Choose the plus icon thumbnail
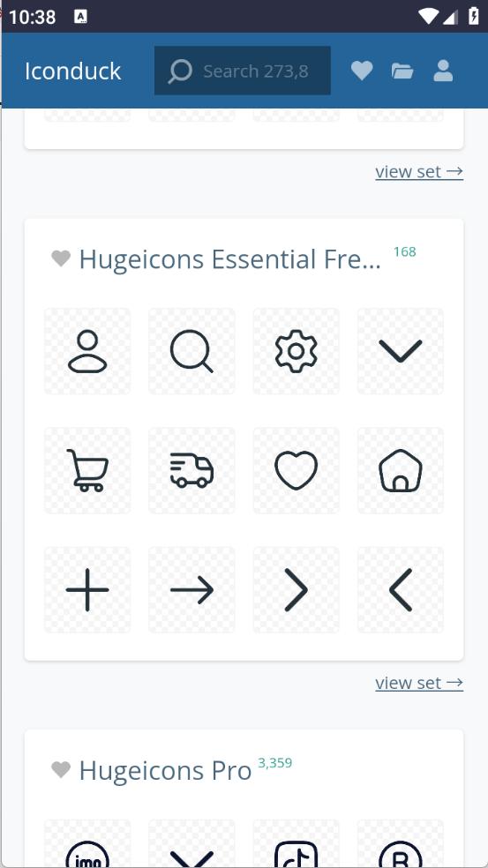 [87, 589]
